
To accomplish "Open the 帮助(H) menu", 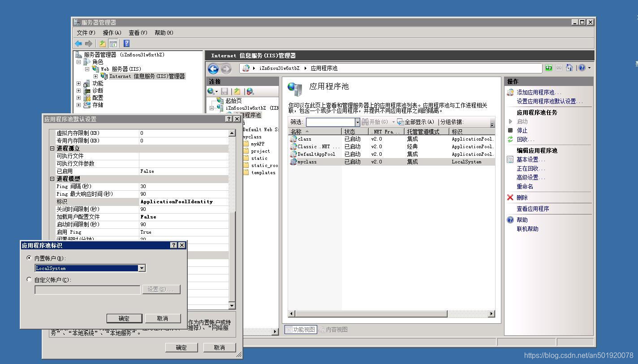I will (164, 33).
